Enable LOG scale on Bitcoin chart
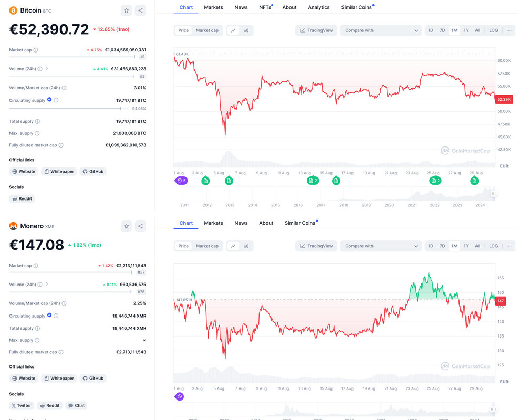 pos(493,30)
